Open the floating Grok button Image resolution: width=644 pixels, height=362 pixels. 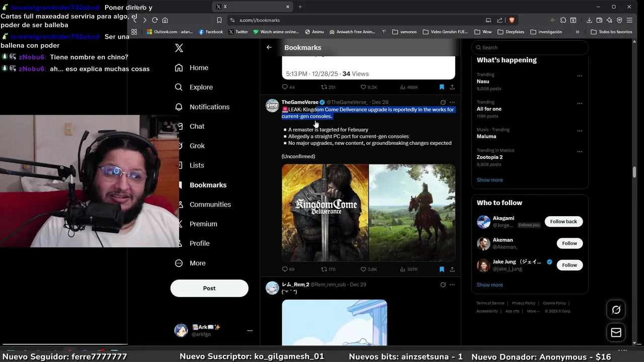point(616,310)
